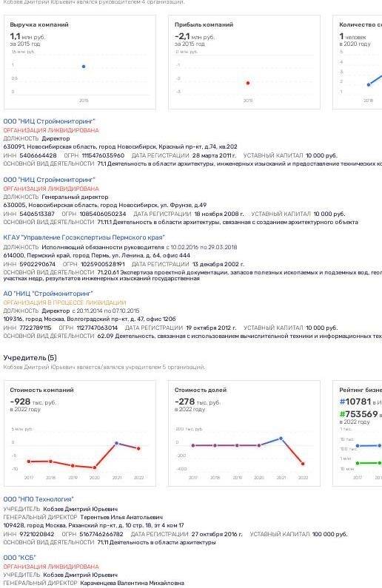Click 2021 peak point in Стоимость долей chart
Screen dimensions: 382x588
[x=281, y=439]
